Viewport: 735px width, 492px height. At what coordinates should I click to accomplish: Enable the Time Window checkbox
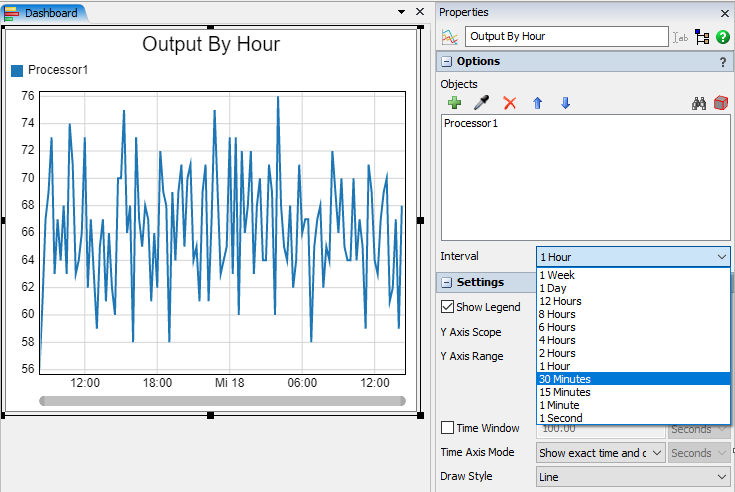coord(448,428)
